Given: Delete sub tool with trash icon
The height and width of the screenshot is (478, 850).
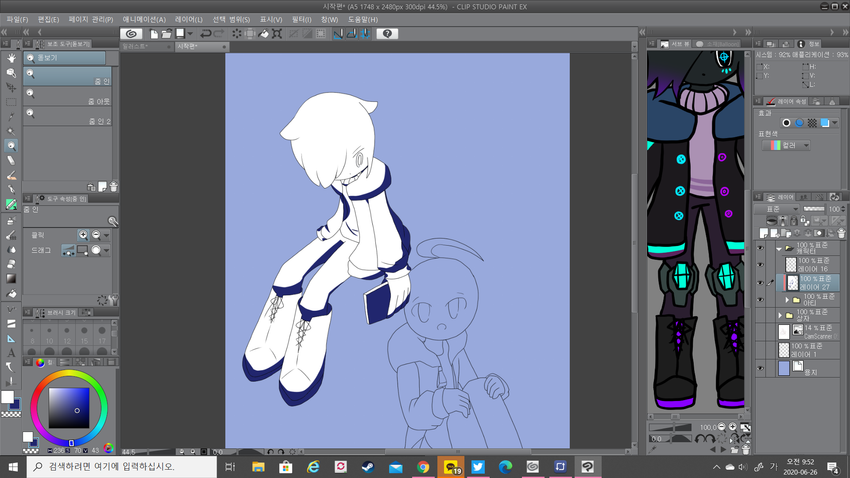Looking at the screenshot, I should point(113,187).
